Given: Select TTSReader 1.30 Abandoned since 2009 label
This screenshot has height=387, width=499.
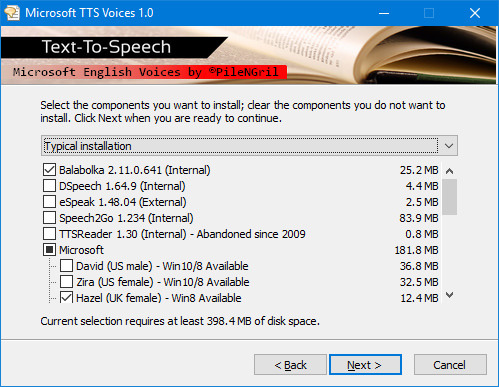Looking at the screenshot, I should [182, 234].
